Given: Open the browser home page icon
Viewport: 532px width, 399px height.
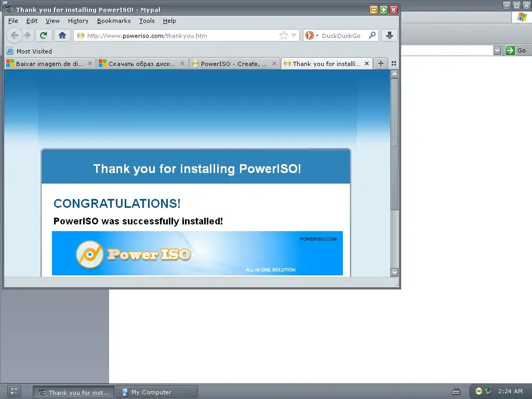Looking at the screenshot, I should point(62,35).
